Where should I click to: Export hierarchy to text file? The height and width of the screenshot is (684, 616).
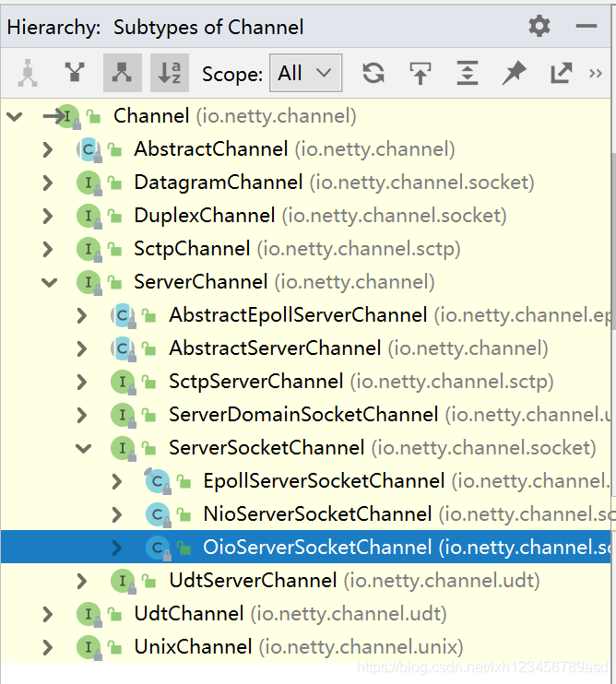point(561,73)
